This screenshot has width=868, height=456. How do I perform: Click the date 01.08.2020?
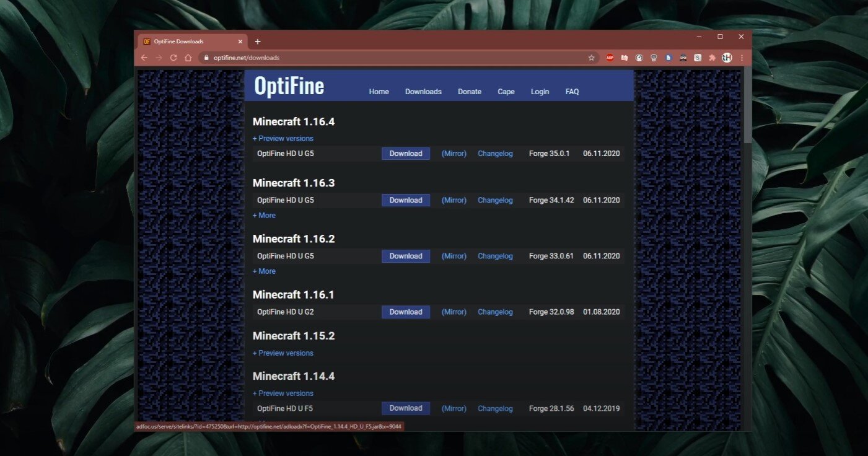[602, 312]
